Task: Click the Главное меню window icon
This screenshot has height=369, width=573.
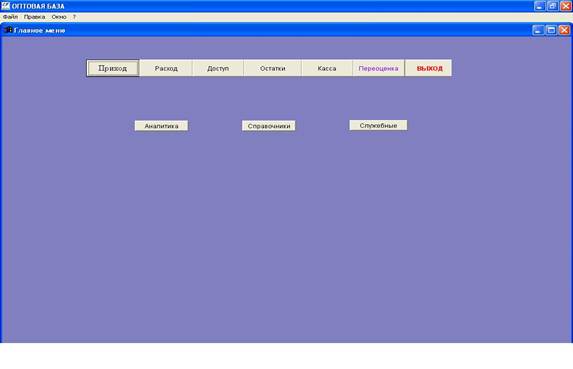Action: click(8, 30)
